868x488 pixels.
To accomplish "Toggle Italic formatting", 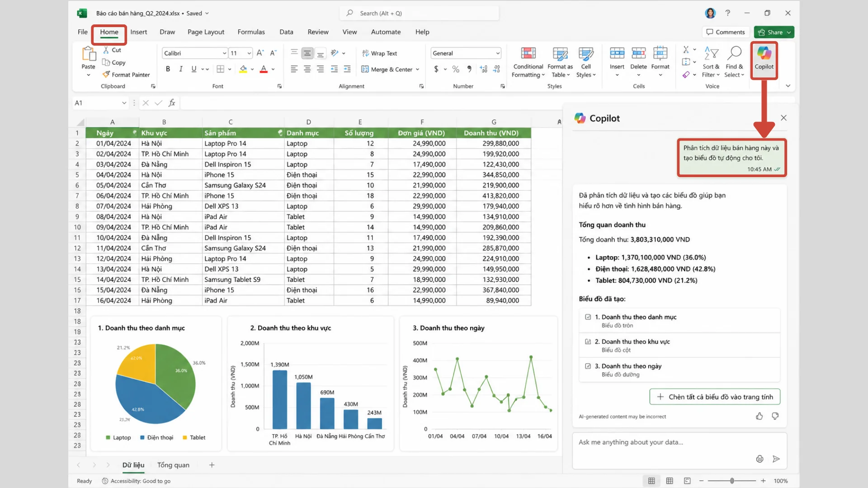I will pyautogui.click(x=181, y=69).
